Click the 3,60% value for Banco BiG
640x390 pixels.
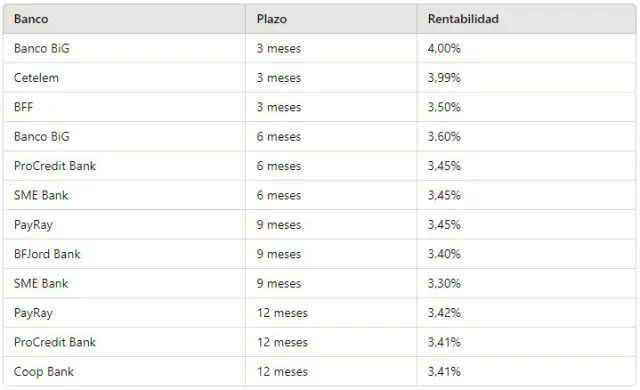[444, 136]
